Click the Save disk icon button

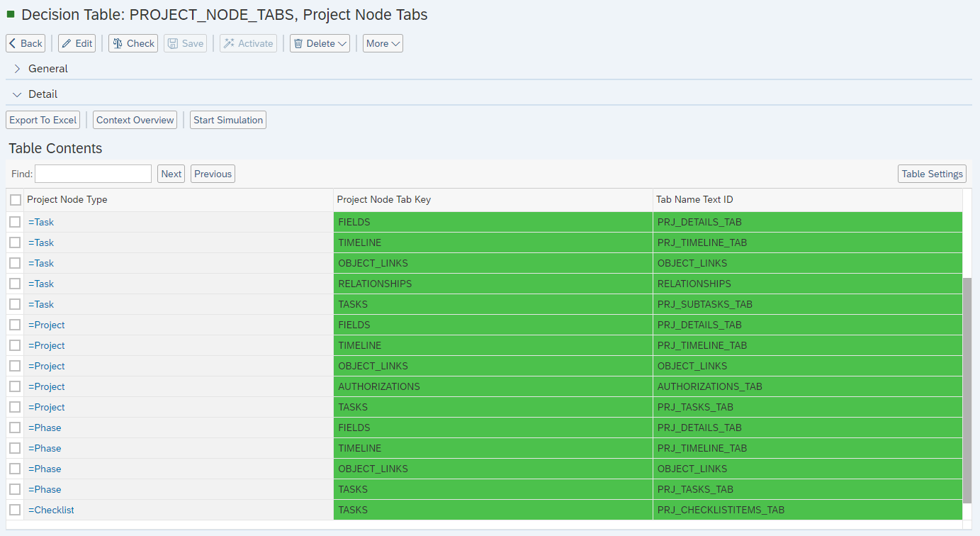[185, 43]
